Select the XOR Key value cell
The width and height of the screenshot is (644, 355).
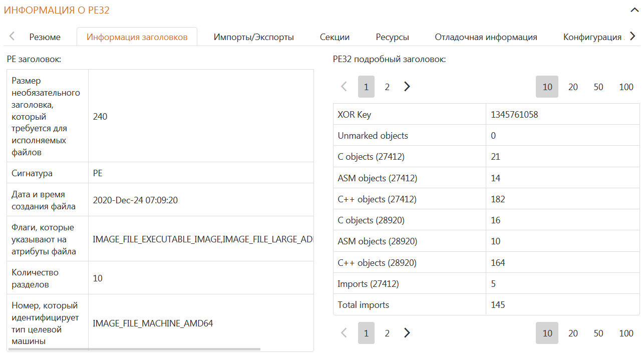coord(562,115)
